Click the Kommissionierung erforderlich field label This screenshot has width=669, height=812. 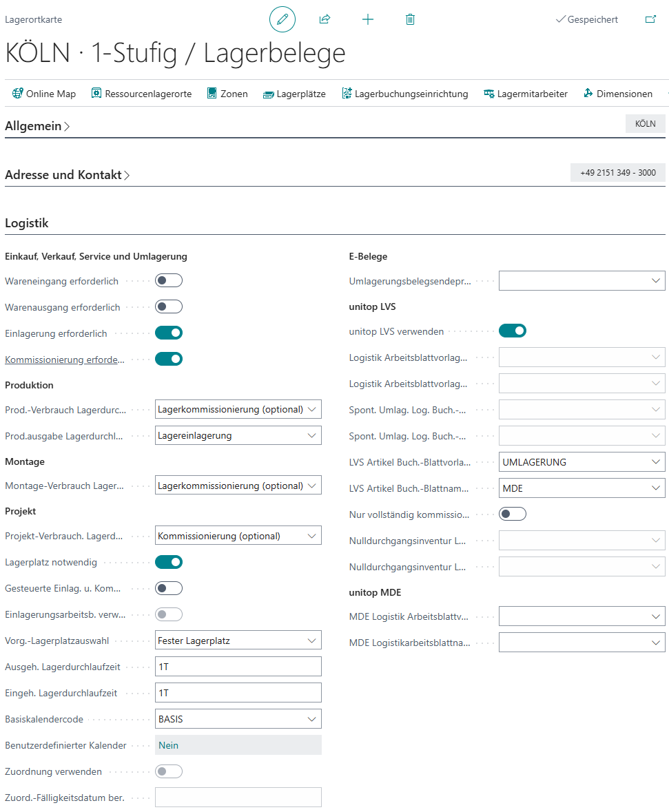point(65,360)
